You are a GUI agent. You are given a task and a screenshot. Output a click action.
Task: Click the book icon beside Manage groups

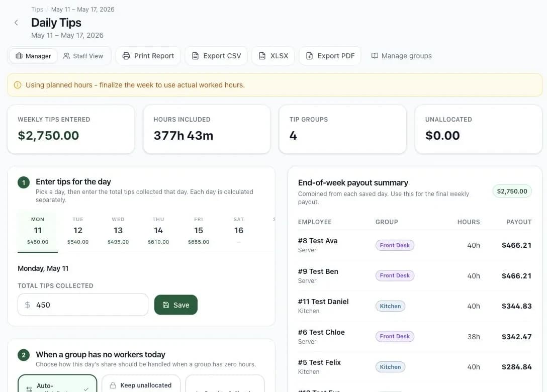tap(375, 56)
